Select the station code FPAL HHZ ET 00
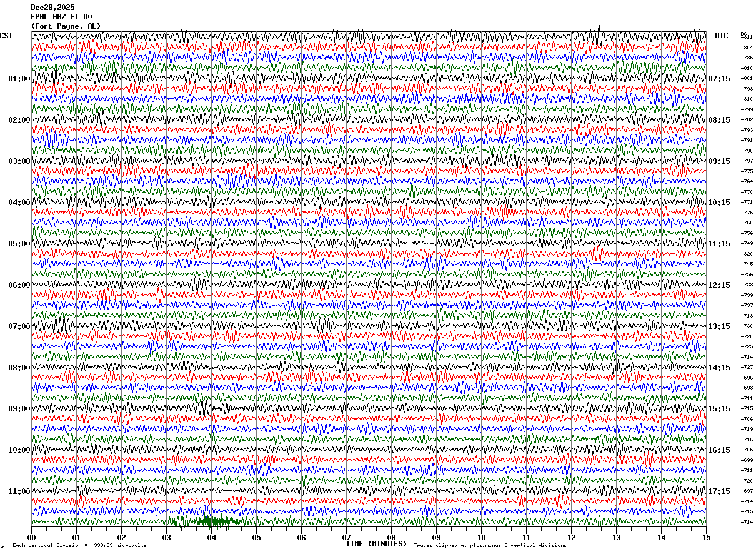The height and width of the screenshot is (554, 756). (x=61, y=17)
